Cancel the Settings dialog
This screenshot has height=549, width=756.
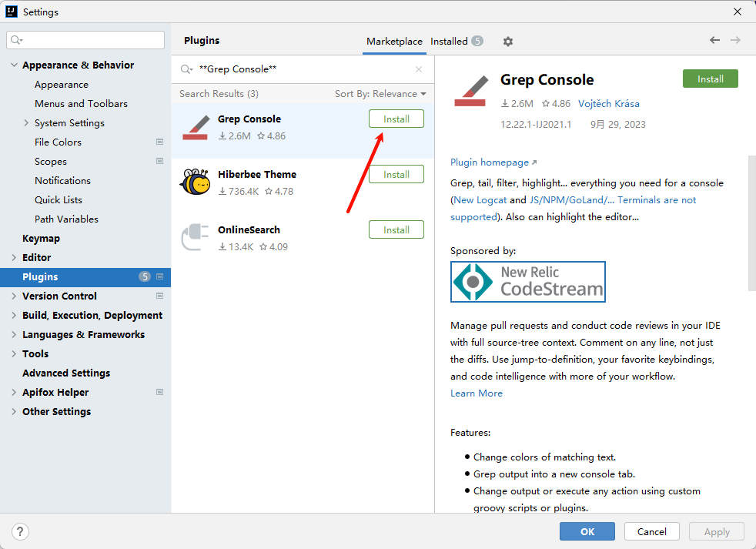652,531
